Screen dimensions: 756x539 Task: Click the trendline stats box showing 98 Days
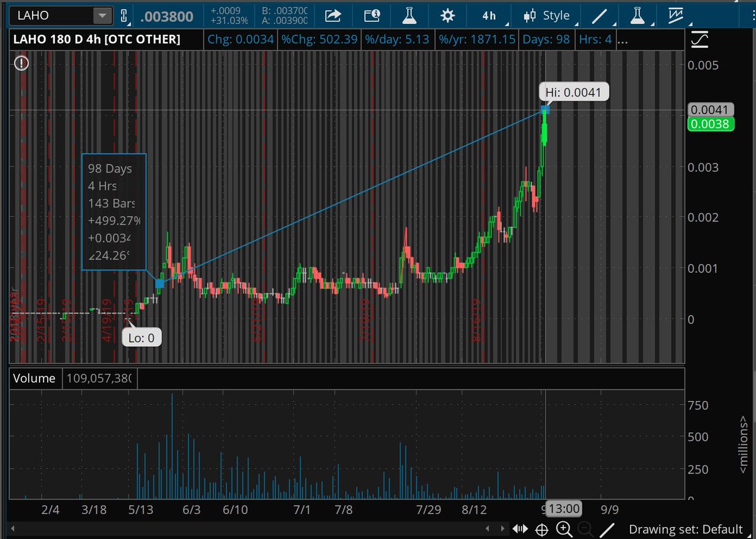pos(114,212)
